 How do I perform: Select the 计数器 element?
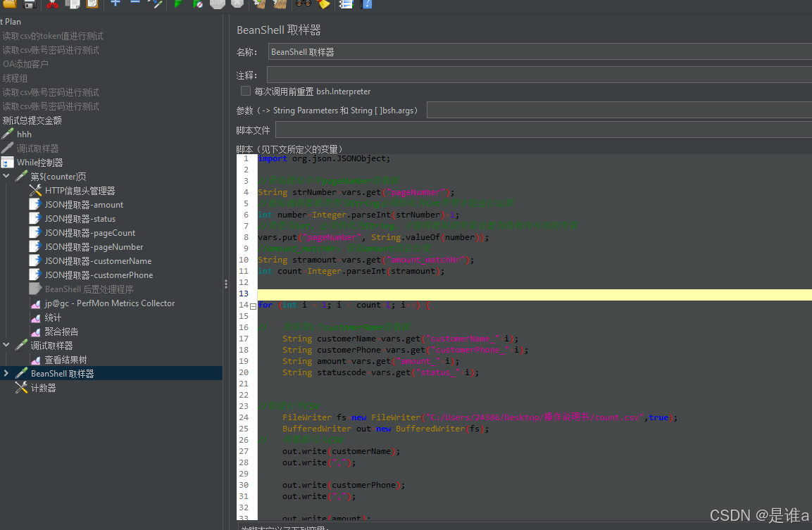coord(44,387)
